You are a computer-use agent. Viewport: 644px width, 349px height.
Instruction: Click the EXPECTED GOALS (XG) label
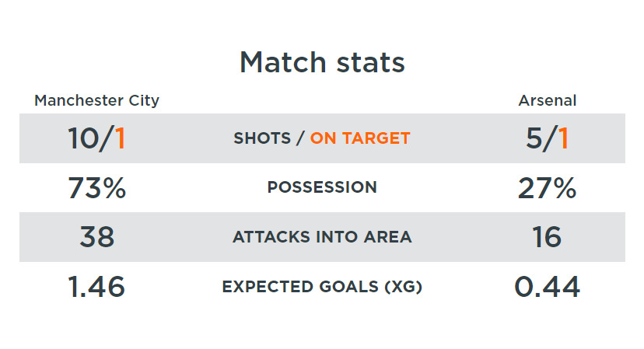[x=322, y=287]
